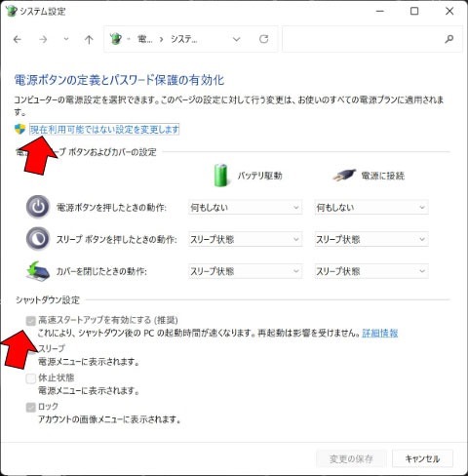
Task: Minimize the システム設定 window
Action: pos(380,11)
